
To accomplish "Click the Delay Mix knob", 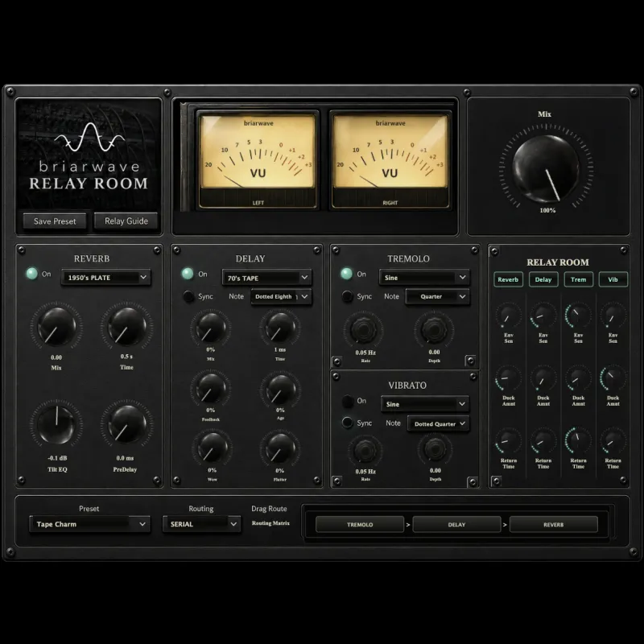I will (x=211, y=328).
